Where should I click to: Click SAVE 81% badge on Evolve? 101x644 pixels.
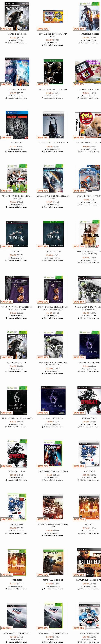click(6, 137)
